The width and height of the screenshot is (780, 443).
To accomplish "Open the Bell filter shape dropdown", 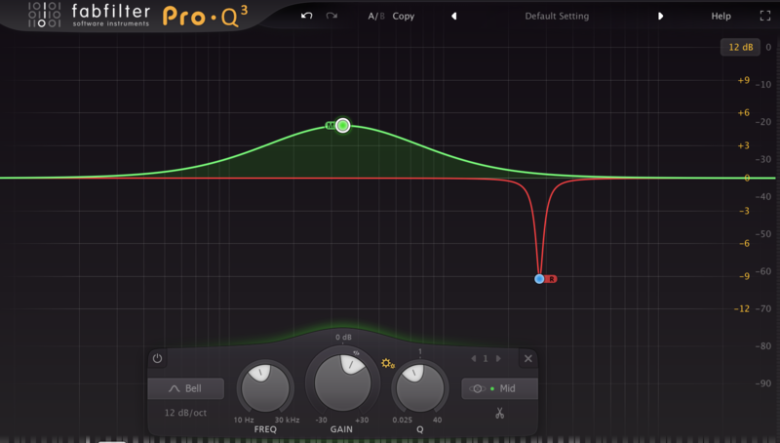I will pos(186,388).
